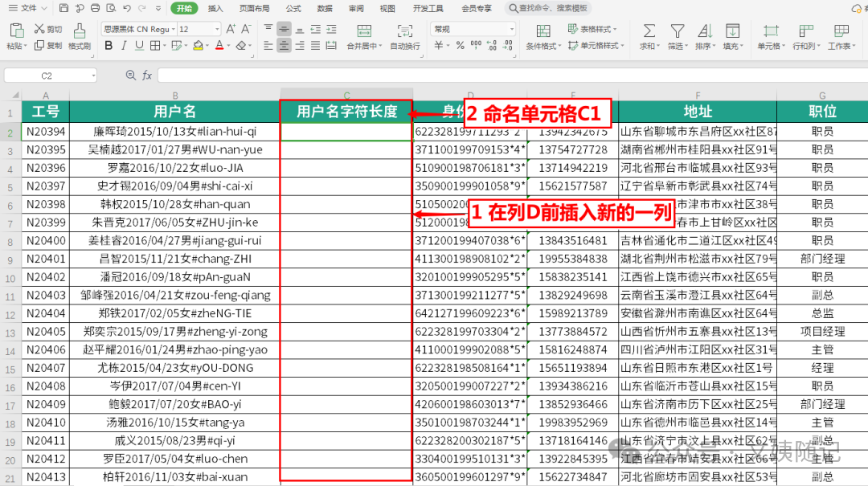The image size is (868, 486).
Task: Click the decrease indent icon
Action: click(x=316, y=29)
